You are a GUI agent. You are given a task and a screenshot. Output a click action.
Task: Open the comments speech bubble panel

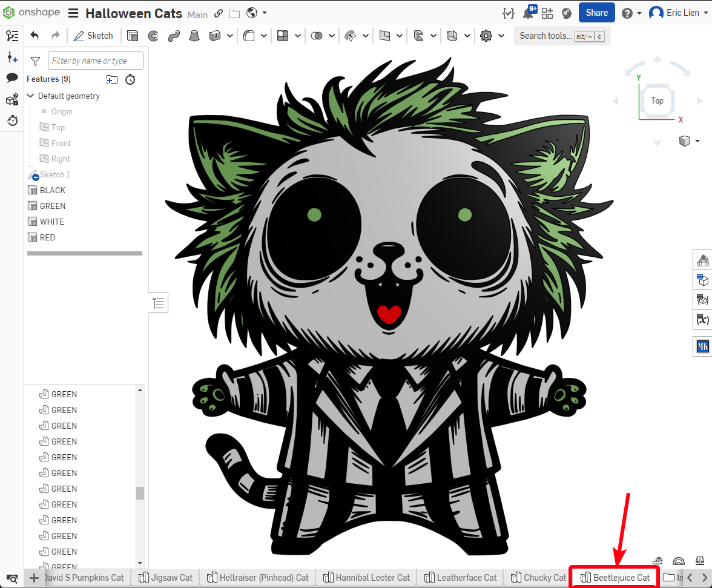[12, 78]
